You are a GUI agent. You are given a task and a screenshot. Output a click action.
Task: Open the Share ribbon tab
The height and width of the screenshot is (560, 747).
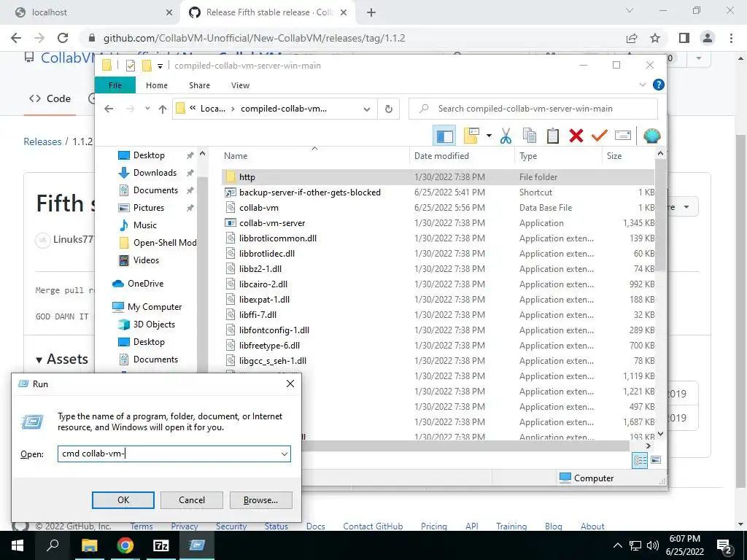pos(199,85)
